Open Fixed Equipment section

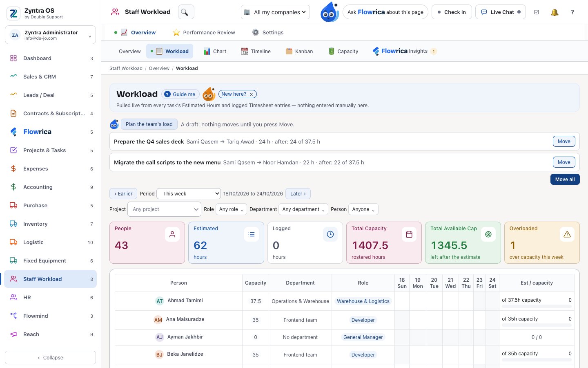51,261
